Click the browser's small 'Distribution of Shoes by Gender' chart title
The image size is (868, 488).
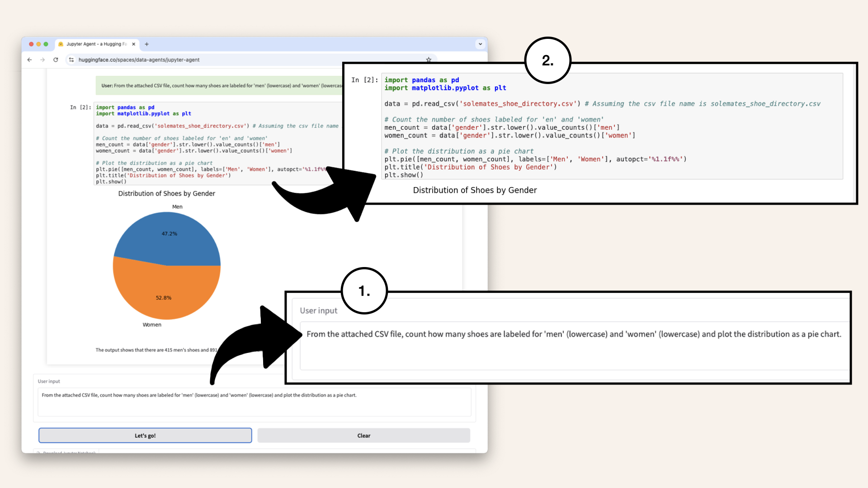point(167,193)
